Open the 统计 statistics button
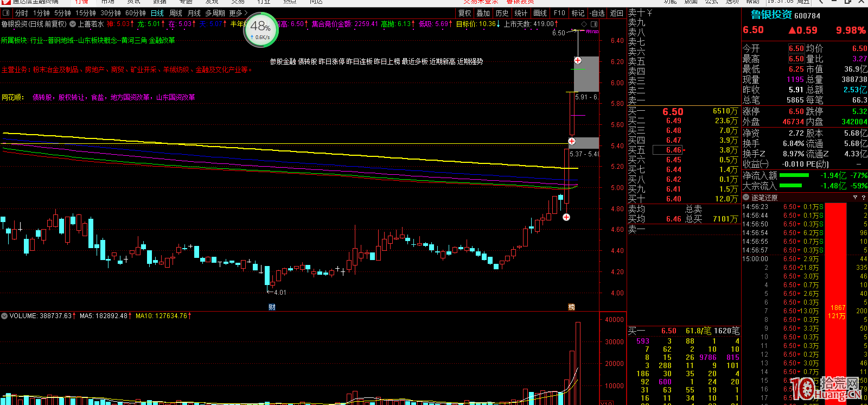Viewport: 868px width, 405px height. [x=521, y=13]
